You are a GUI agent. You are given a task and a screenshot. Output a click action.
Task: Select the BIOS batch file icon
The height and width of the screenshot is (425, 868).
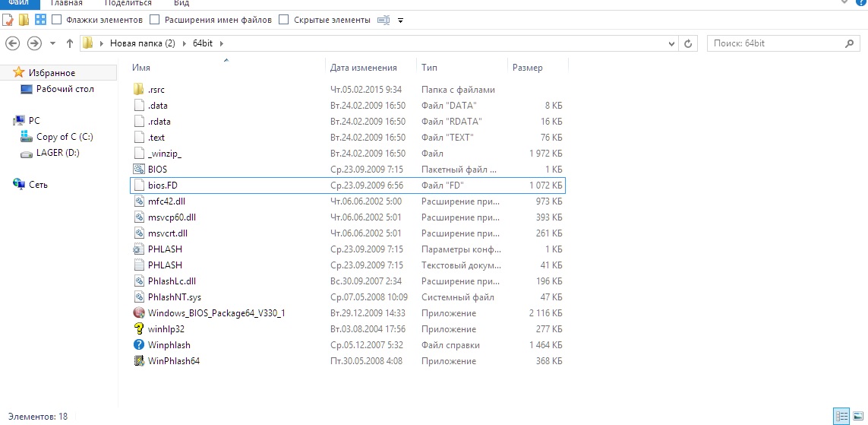click(x=139, y=170)
